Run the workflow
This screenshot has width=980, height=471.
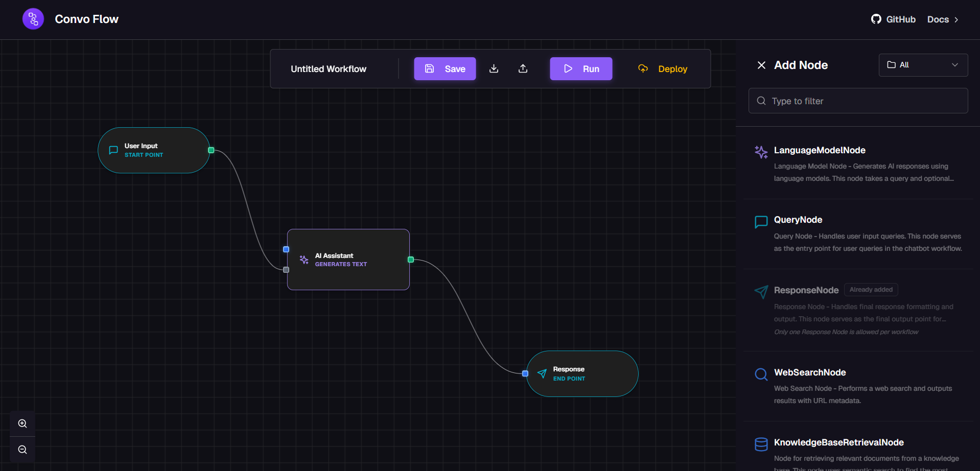[x=580, y=68]
